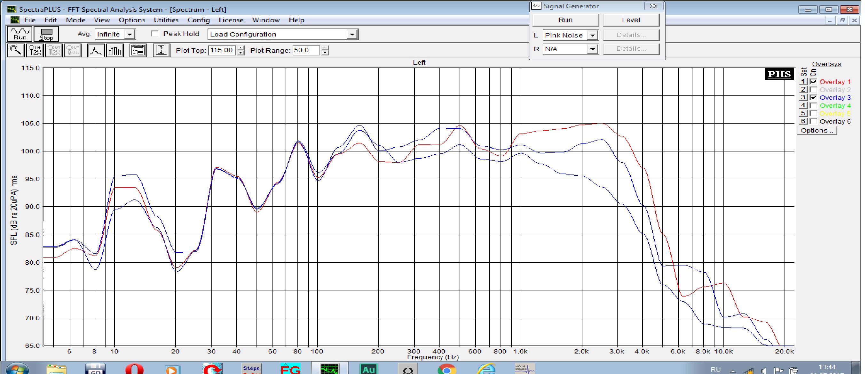Open the settings dialog toolbar icon

(x=138, y=50)
